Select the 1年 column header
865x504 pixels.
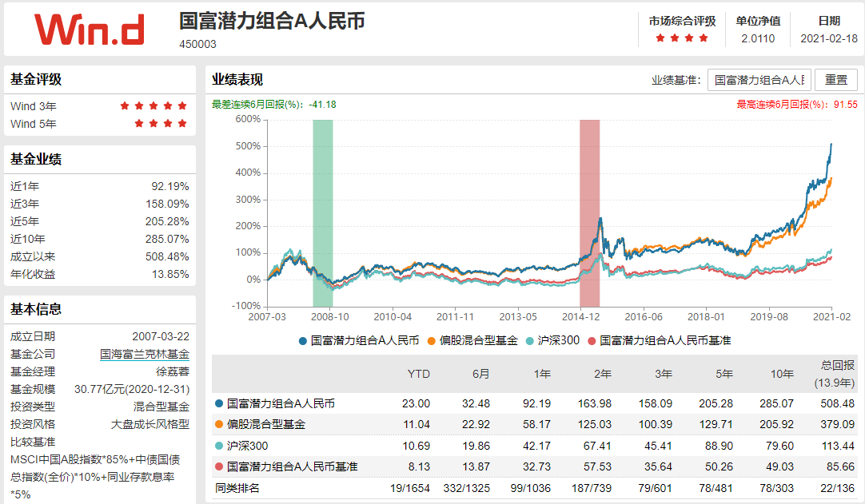[x=542, y=374]
